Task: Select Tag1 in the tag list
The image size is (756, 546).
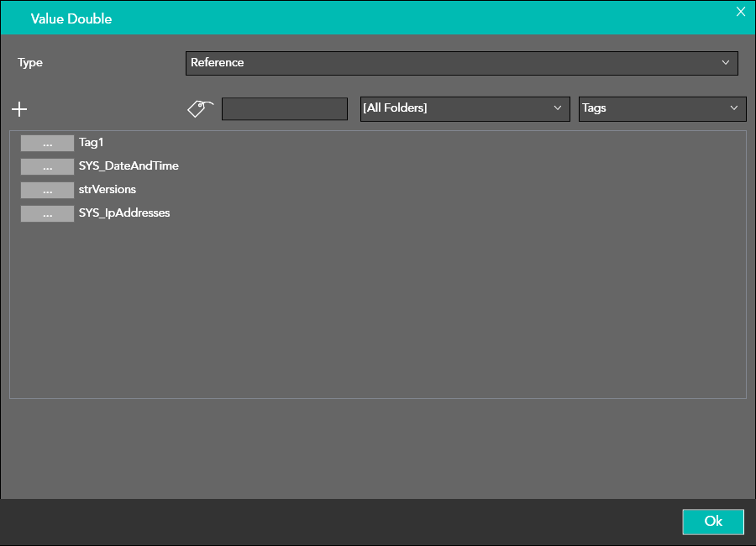Action: click(91, 143)
